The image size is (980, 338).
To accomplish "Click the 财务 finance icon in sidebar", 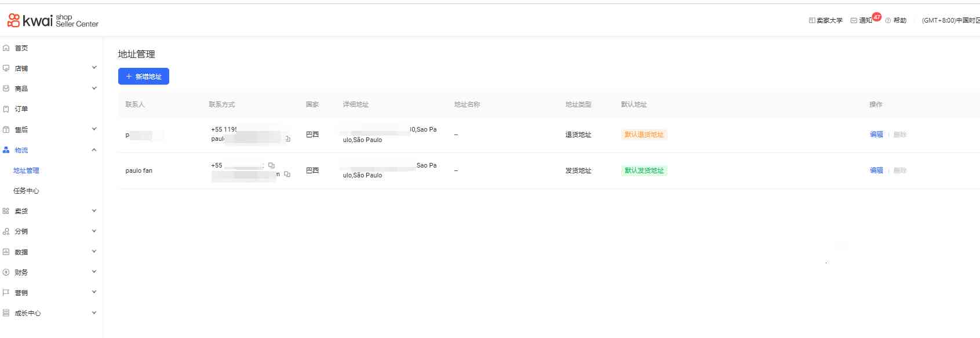I will click(x=6, y=272).
